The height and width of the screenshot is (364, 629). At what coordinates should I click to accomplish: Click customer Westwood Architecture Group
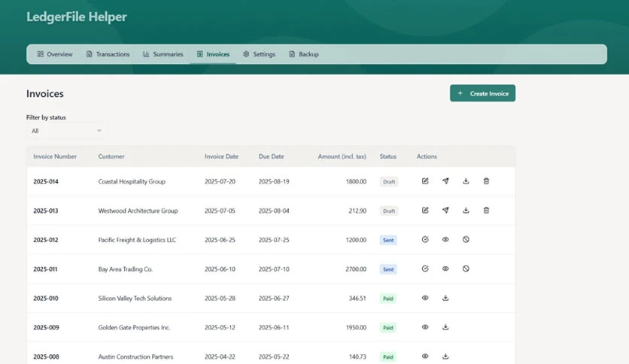point(138,211)
